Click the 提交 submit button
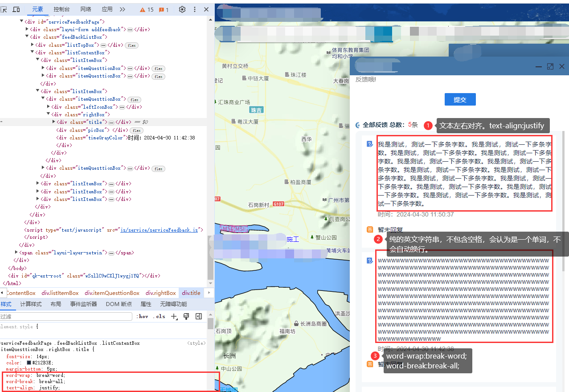This screenshot has width=569, height=392. pyautogui.click(x=460, y=99)
